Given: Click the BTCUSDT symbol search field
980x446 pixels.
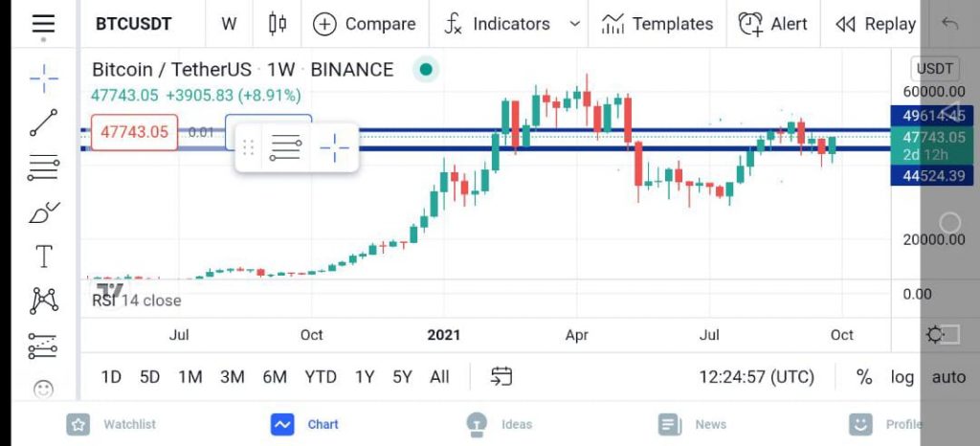Looking at the screenshot, I should click(134, 24).
